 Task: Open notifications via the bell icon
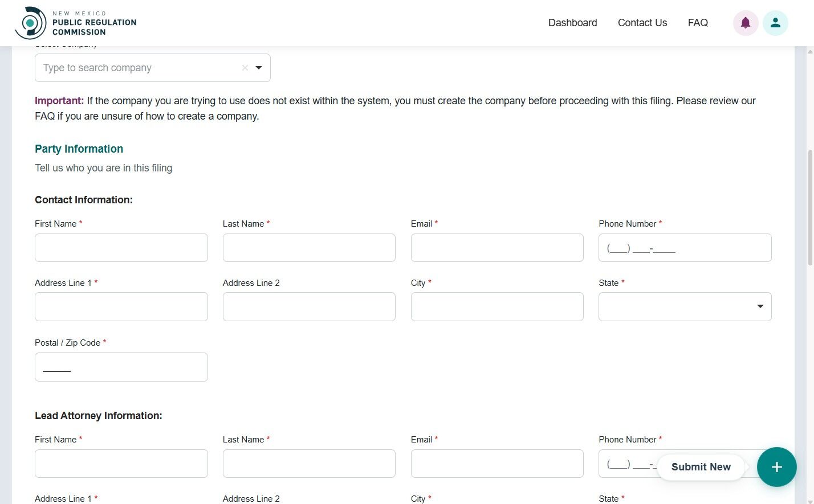pyautogui.click(x=746, y=23)
